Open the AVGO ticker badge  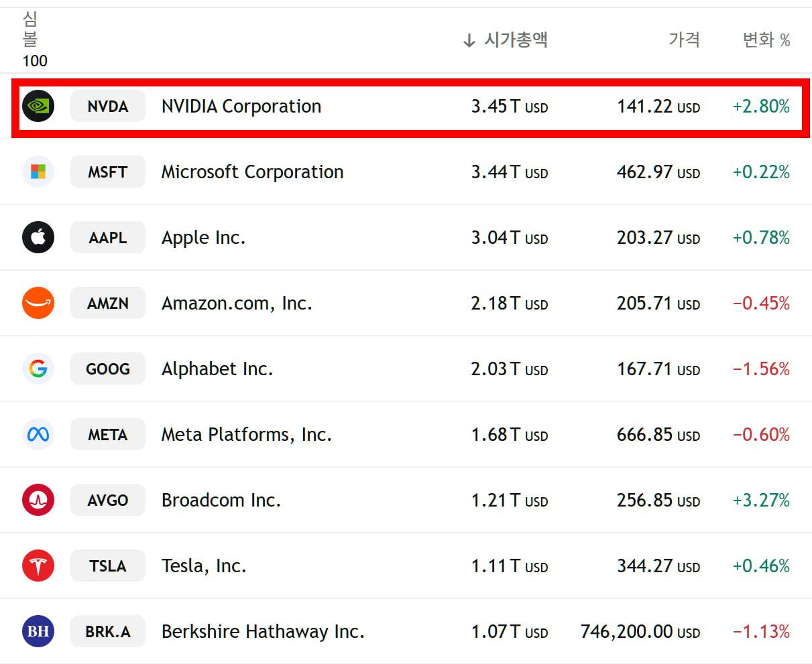click(x=108, y=500)
